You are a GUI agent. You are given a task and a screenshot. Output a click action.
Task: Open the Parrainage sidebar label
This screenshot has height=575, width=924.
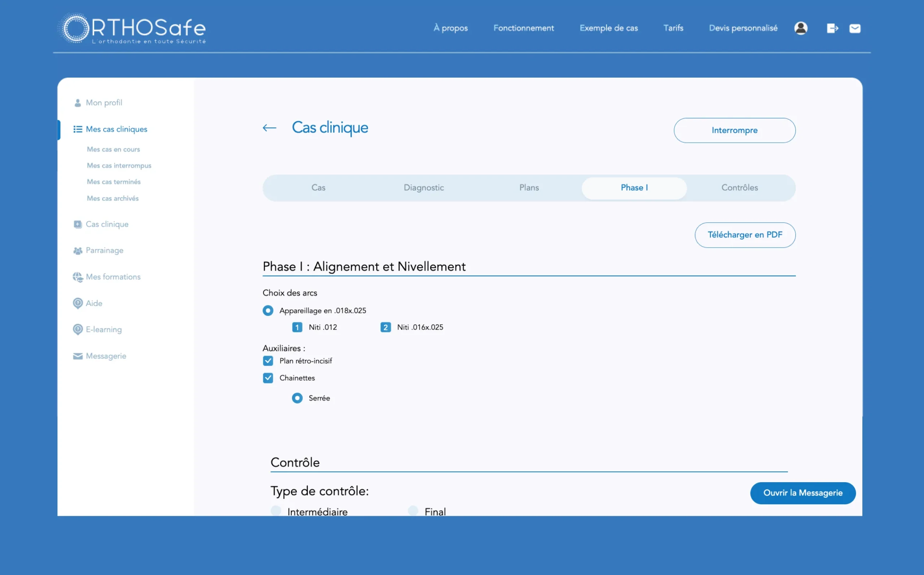105,250
